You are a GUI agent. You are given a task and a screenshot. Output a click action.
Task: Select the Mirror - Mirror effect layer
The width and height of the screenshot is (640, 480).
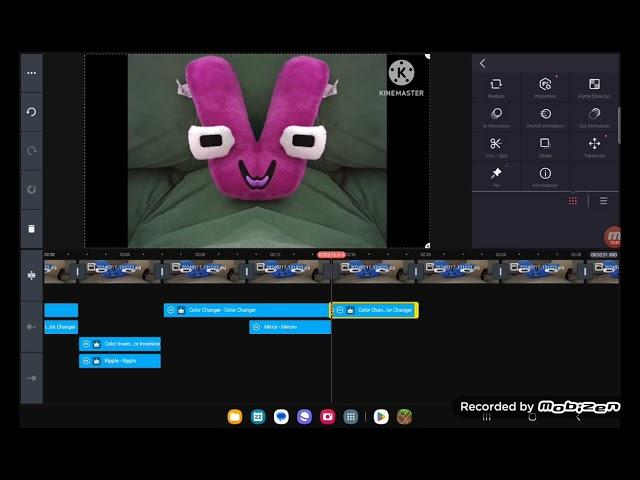[290, 327]
